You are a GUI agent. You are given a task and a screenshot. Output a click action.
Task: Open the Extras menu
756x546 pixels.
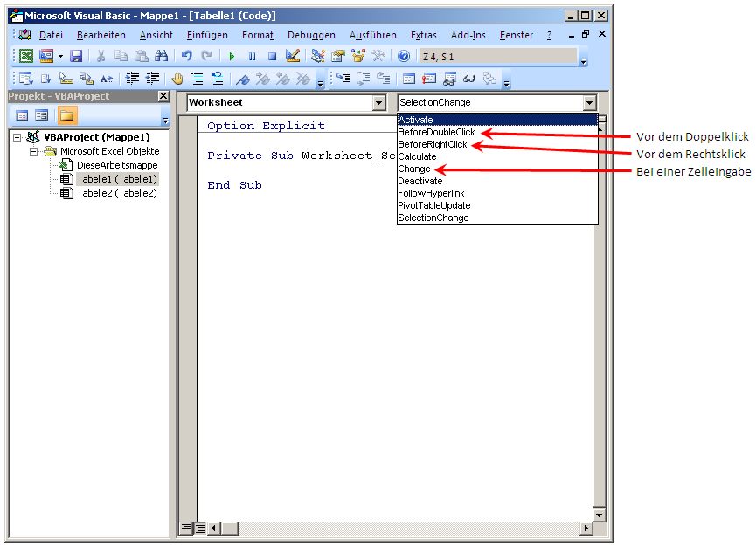(x=423, y=35)
